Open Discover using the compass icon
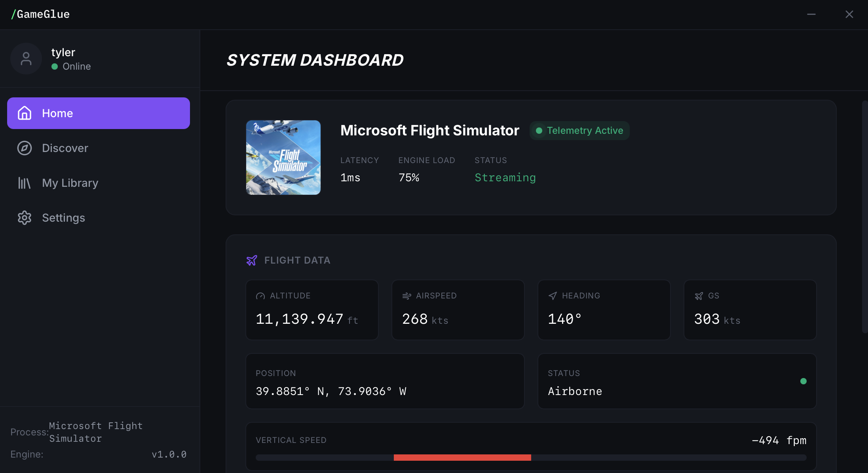The height and width of the screenshot is (473, 868). coord(24,148)
